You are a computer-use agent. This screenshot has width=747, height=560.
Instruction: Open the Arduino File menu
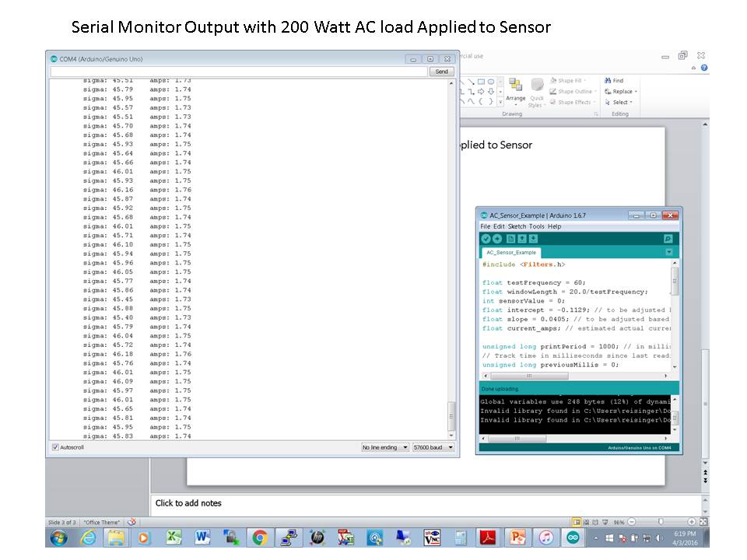[485, 226]
